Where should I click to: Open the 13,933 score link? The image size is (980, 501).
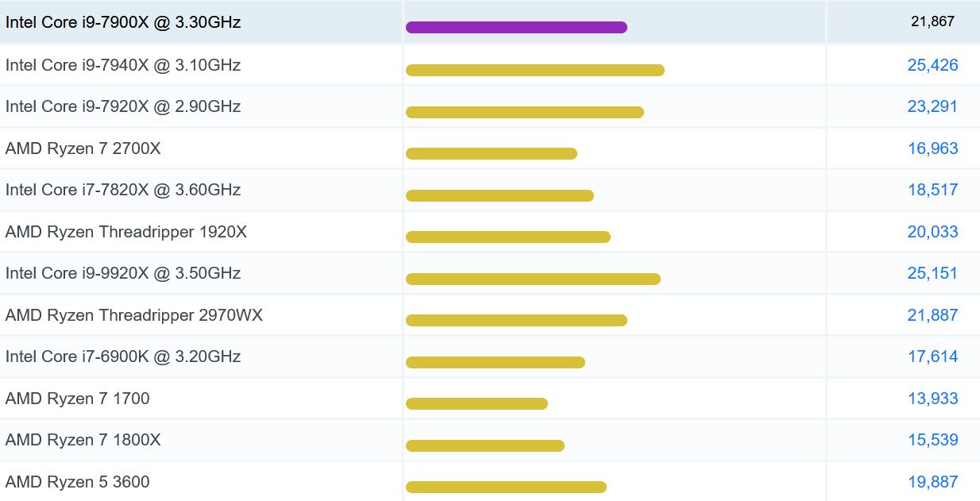point(932,399)
